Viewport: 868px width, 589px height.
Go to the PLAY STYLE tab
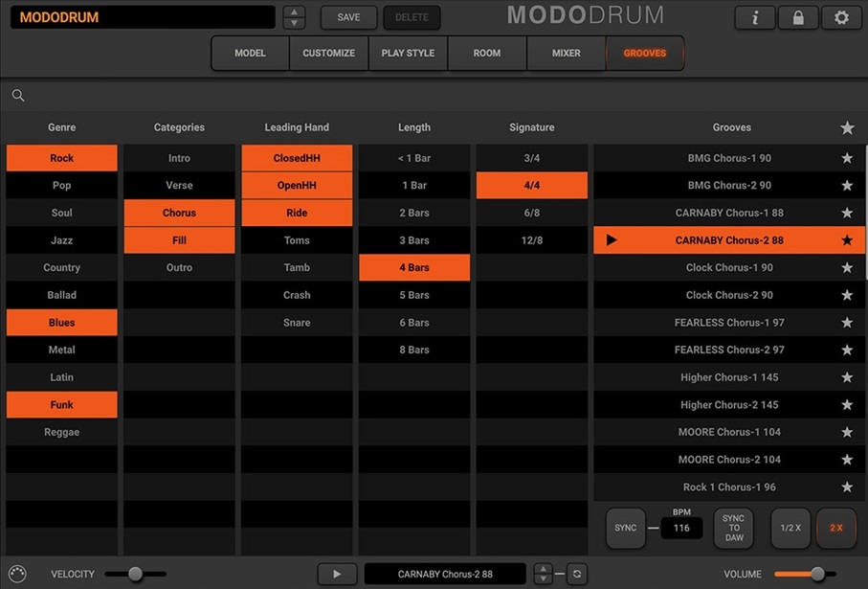[x=408, y=54]
